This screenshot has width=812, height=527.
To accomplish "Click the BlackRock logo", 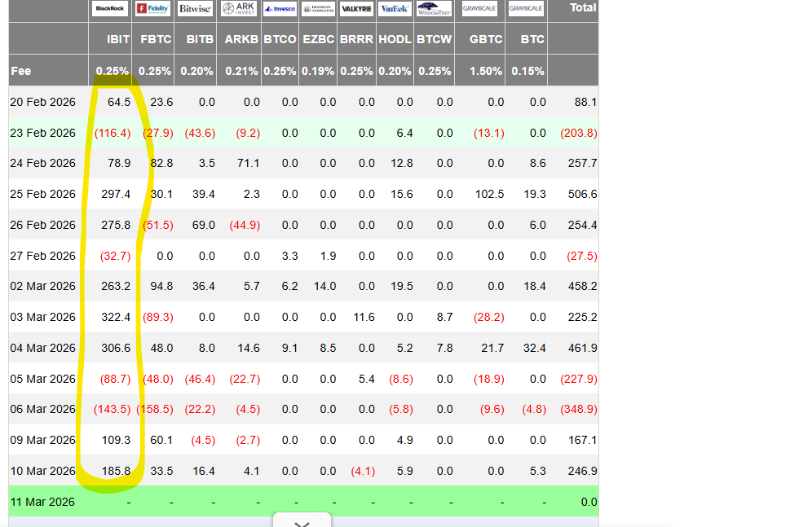I will click(x=109, y=9).
